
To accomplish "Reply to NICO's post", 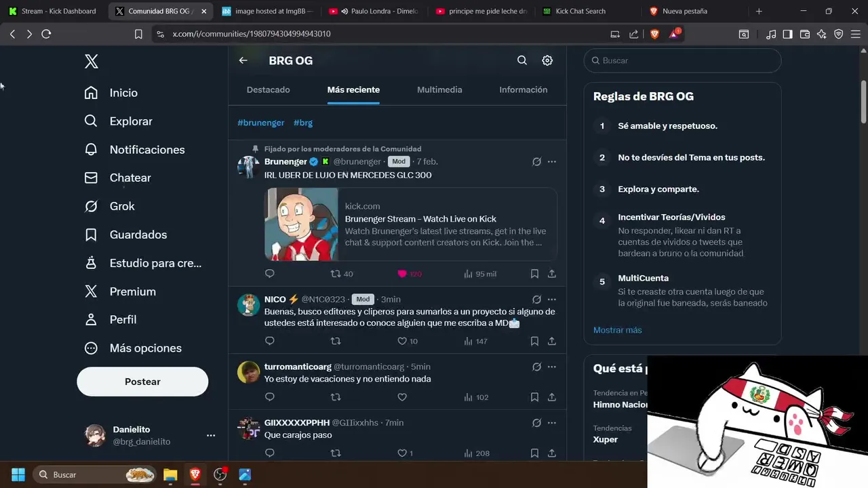I will coord(269,341).
